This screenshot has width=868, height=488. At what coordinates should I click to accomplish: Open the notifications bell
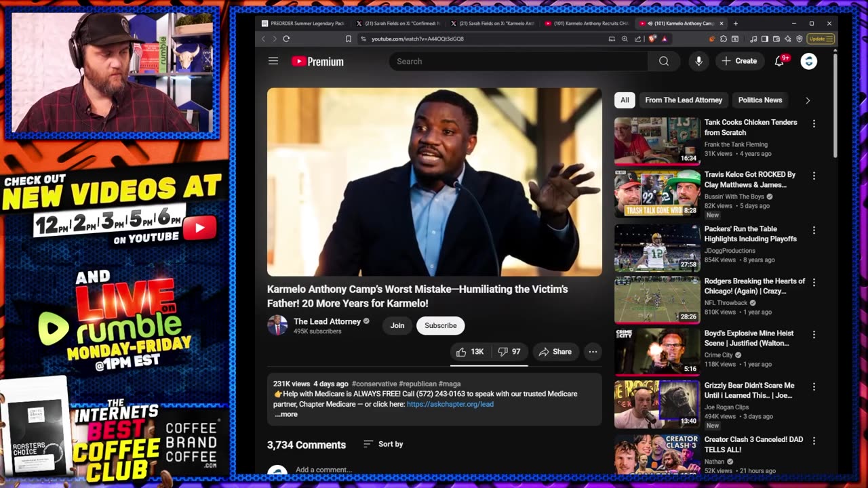pos(780,61)
